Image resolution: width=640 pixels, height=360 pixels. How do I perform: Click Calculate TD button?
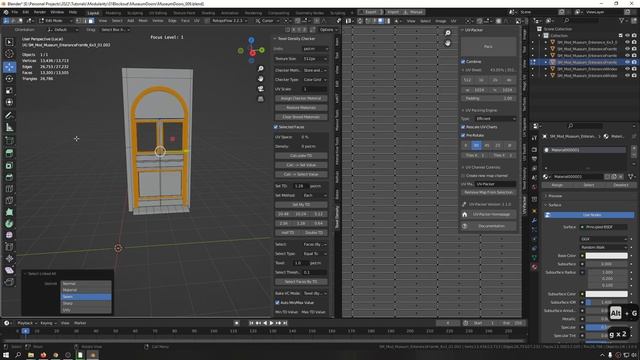pos(301,156)
